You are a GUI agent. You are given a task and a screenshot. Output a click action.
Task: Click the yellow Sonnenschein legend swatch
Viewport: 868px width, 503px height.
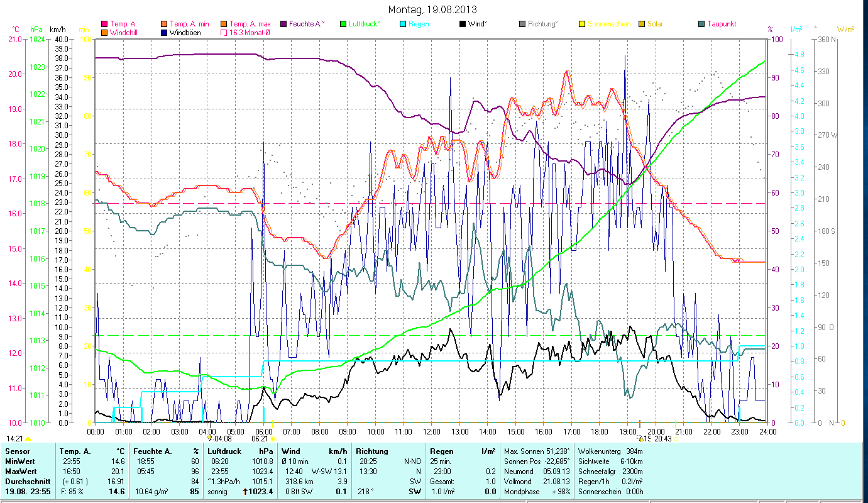tap(582, 24)
